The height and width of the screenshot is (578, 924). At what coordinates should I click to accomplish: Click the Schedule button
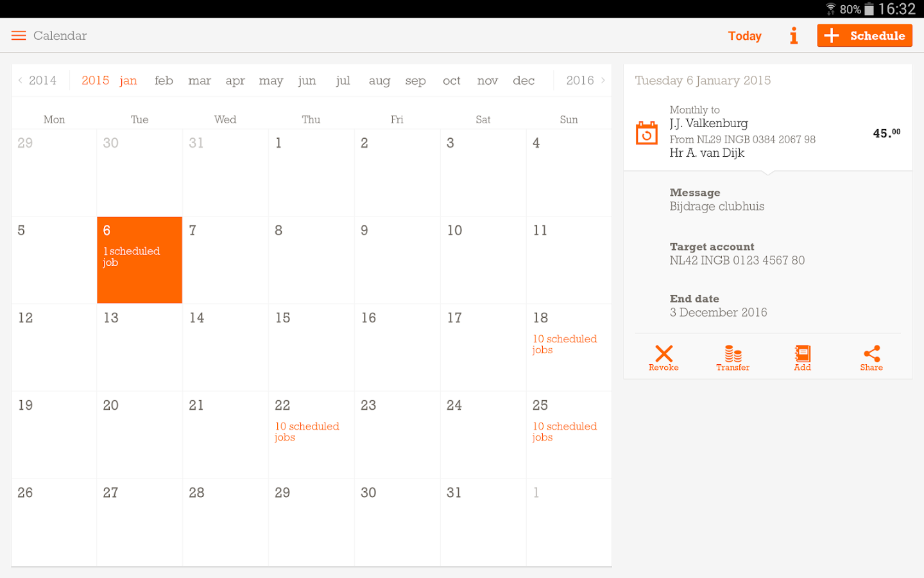[864, 35]
